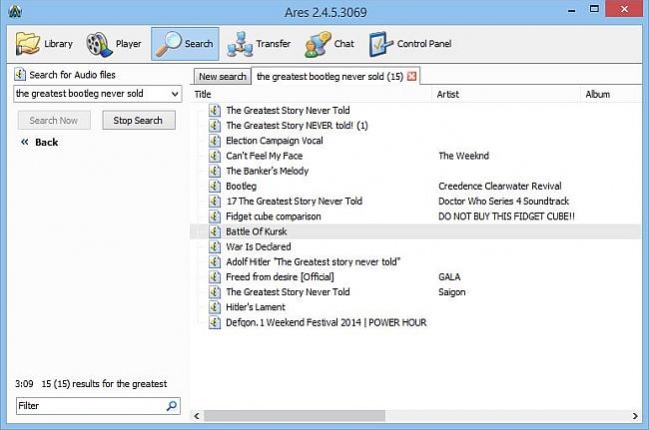Click the '15 (15) results for the greatest' status text
649x430 pixels.
pos(104,384)
